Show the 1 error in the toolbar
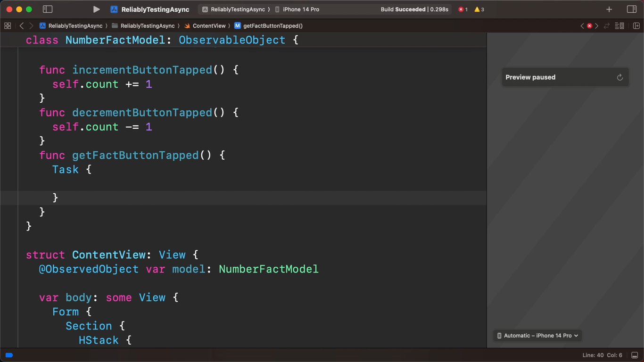This screenshot has width=644, height=362. (463, 9)
